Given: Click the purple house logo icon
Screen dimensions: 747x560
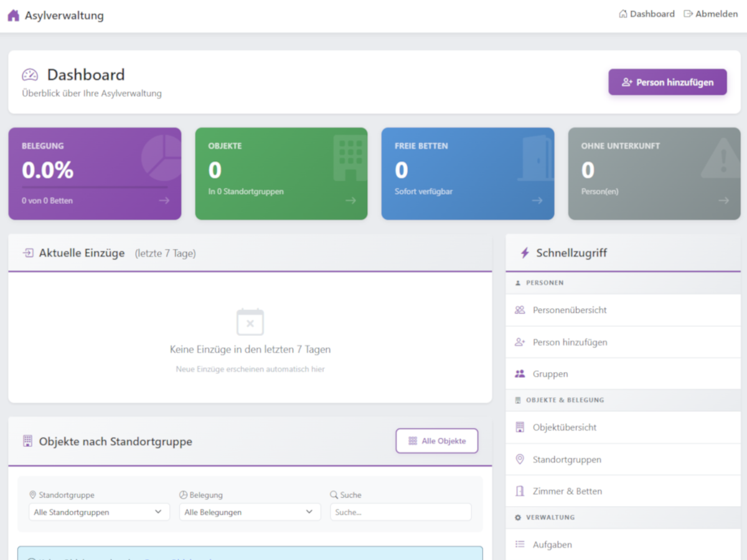Looking at the screenshot, I should click(x=14, y=16).
